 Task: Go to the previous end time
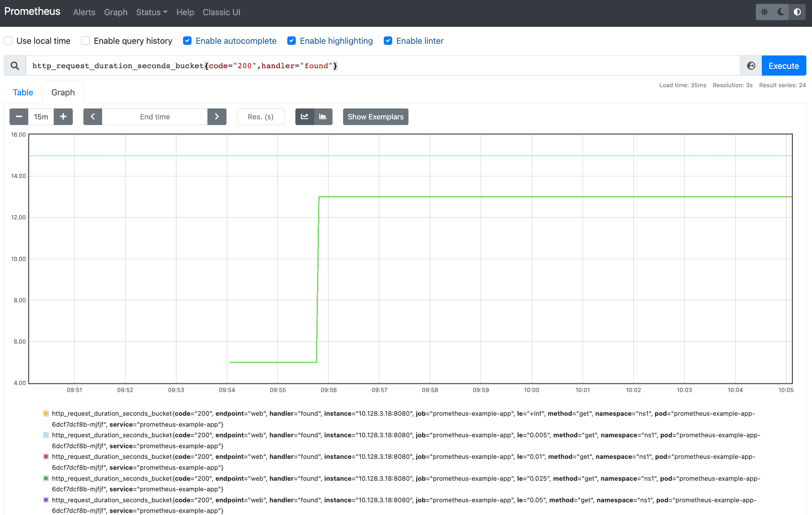click(93, 117)
